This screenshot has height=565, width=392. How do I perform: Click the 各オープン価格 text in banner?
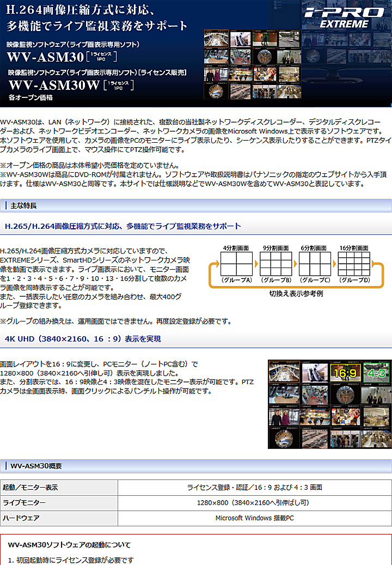30,98
